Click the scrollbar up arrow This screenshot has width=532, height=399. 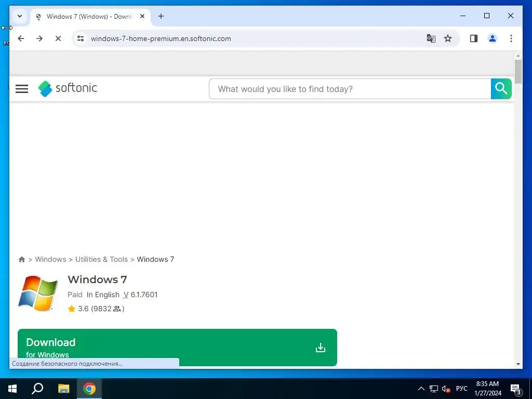[518, 55]
